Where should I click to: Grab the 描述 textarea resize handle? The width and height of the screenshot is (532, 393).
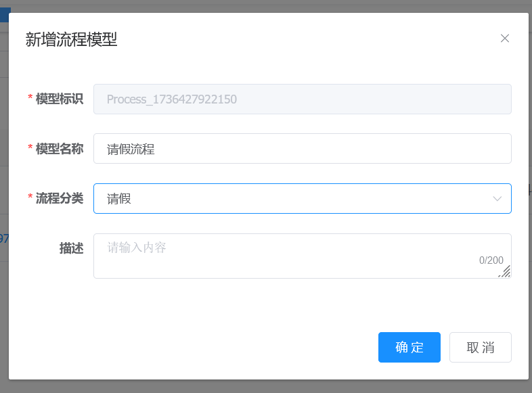coord(505,272)
